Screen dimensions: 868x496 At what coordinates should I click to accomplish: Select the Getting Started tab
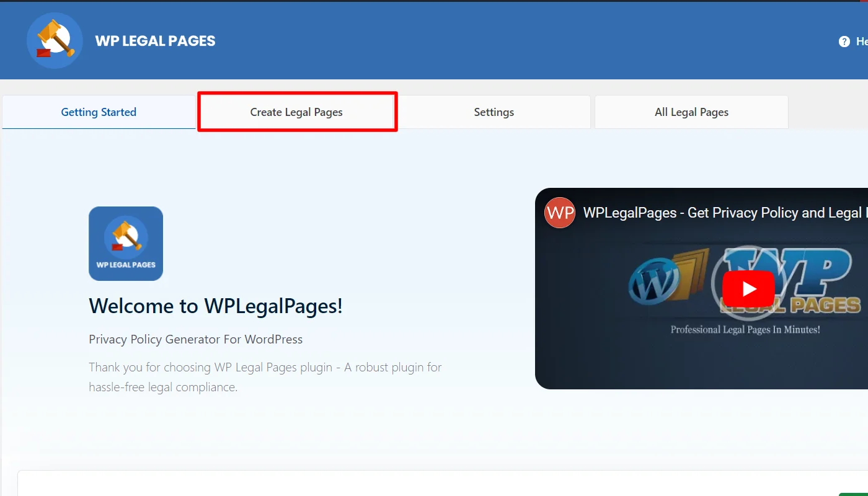click(98, 112)
